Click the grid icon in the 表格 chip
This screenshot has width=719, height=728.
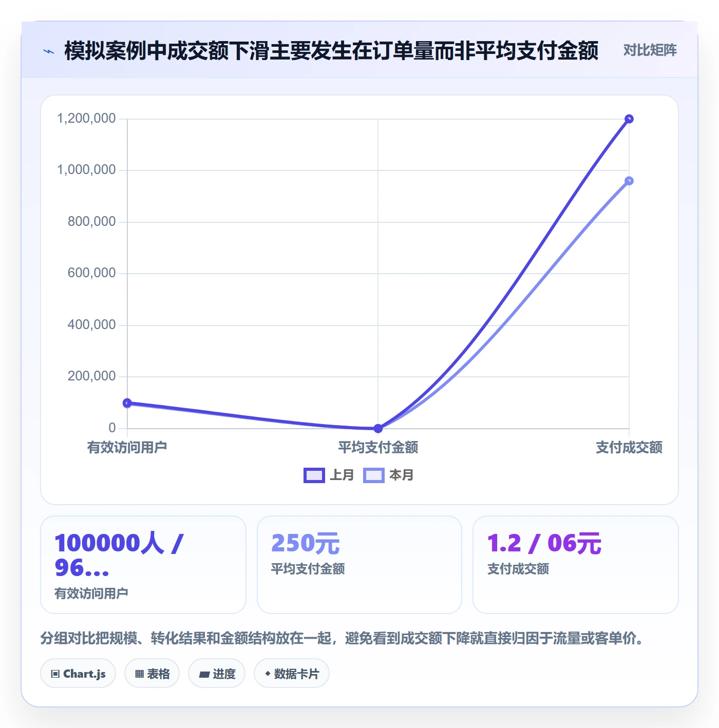coord(139,674)
